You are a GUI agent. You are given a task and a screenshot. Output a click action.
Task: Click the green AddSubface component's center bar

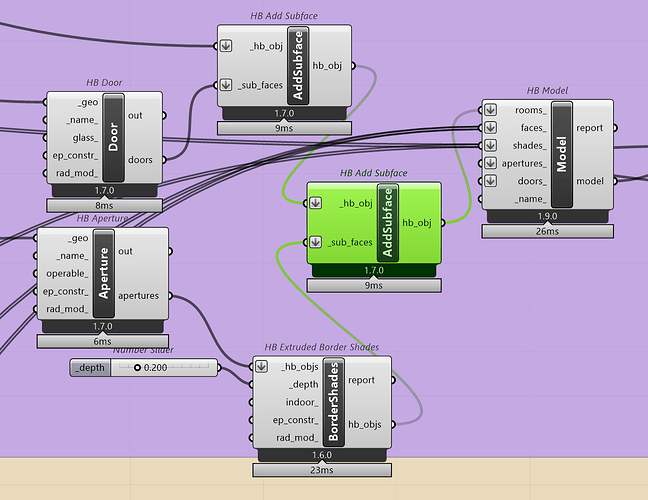pyautogui.click(x=387, y=222)
